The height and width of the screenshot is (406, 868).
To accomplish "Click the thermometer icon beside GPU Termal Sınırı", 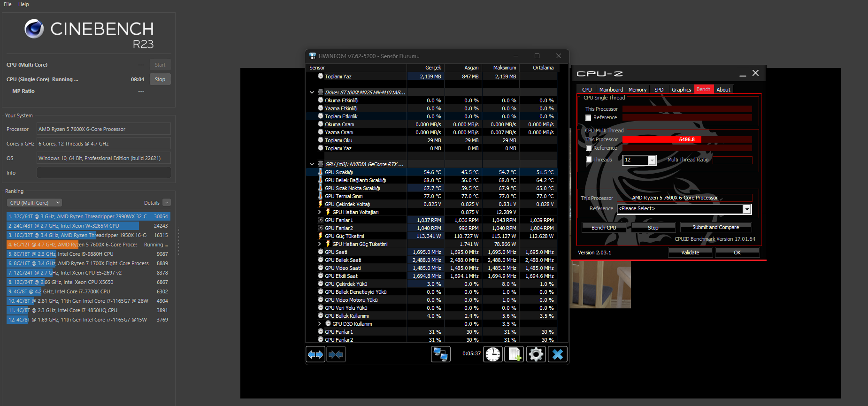I will pos(321,196).
